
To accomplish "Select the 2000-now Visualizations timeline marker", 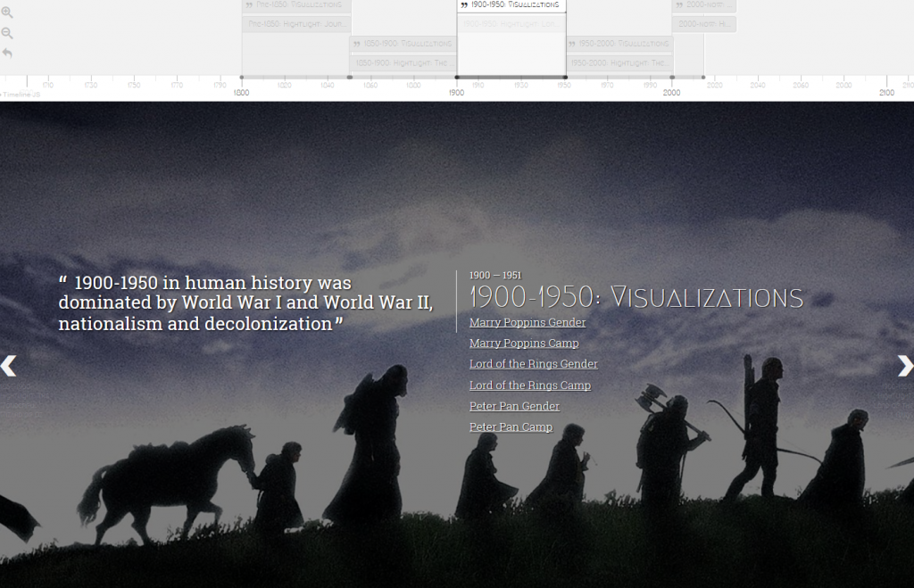I will (x=704, y=5).
